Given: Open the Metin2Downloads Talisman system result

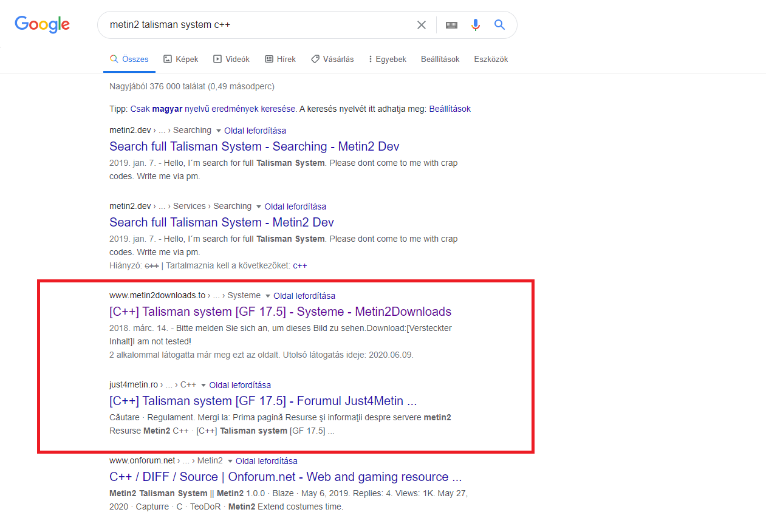Looking at the screenshot, I should (281, 312).
